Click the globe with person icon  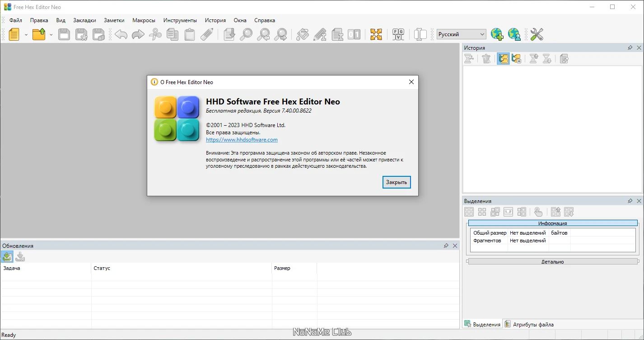514,34
